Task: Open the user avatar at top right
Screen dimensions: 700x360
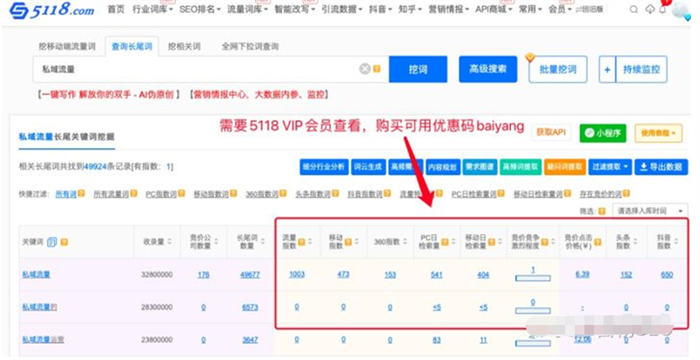Action: click(x=681, y=11)
